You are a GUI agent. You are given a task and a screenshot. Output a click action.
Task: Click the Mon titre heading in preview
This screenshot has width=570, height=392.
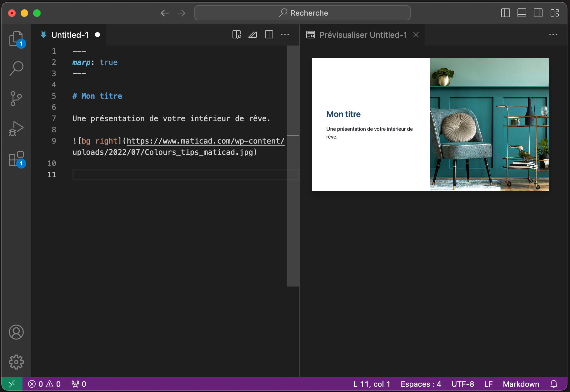tap(343, 114)
